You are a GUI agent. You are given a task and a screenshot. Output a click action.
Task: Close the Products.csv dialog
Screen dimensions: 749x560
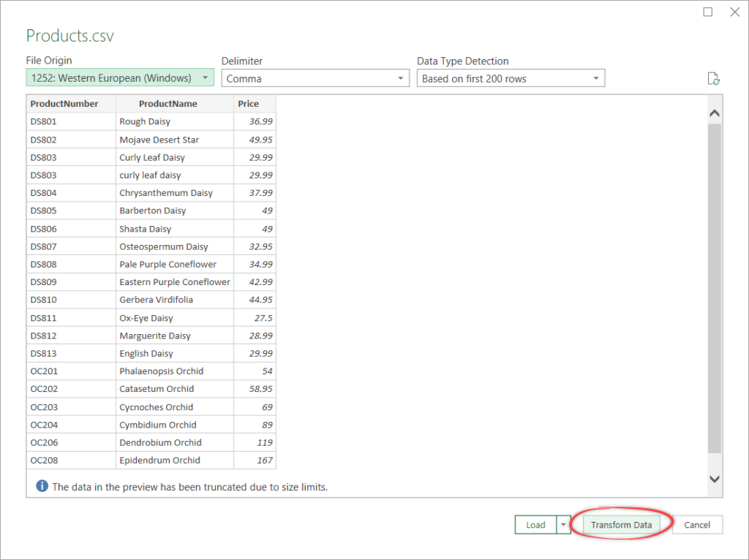click(734, 12)
